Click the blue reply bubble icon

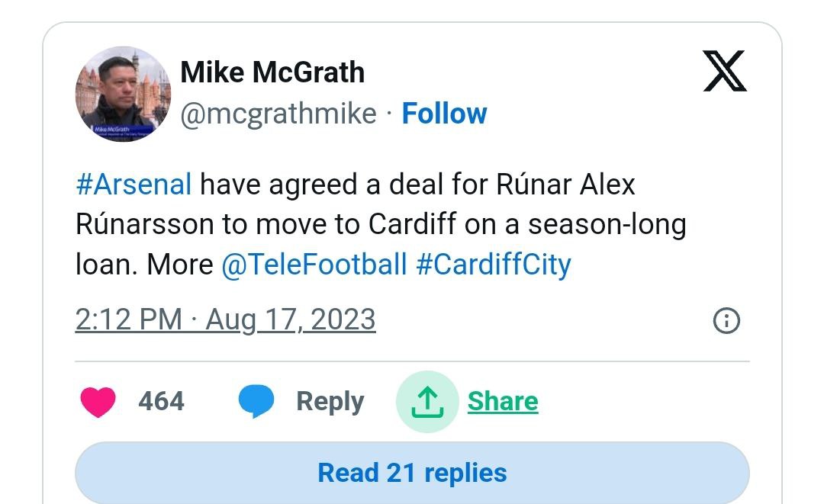click(256, 402)
